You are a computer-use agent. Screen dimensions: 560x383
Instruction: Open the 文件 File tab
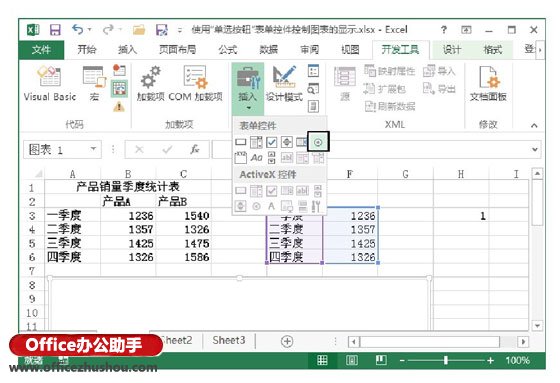coord(41,50)
